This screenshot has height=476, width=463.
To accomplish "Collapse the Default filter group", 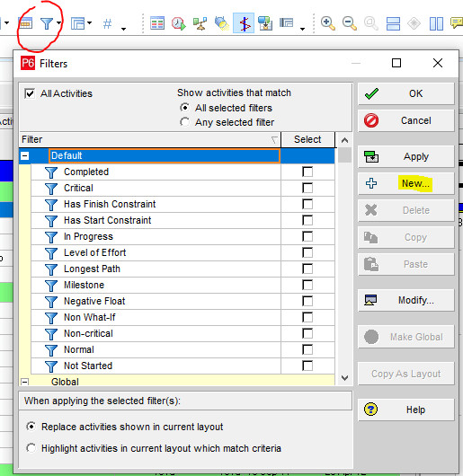I will point(25,155).
